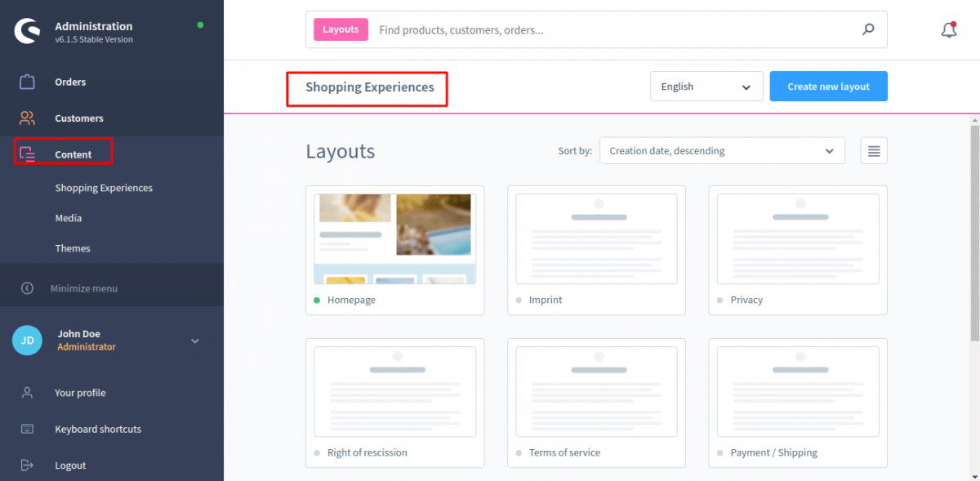This screenshot has height=481, width=980.
Task: Open Customers in the sidebar
Action: pos(79,118)
